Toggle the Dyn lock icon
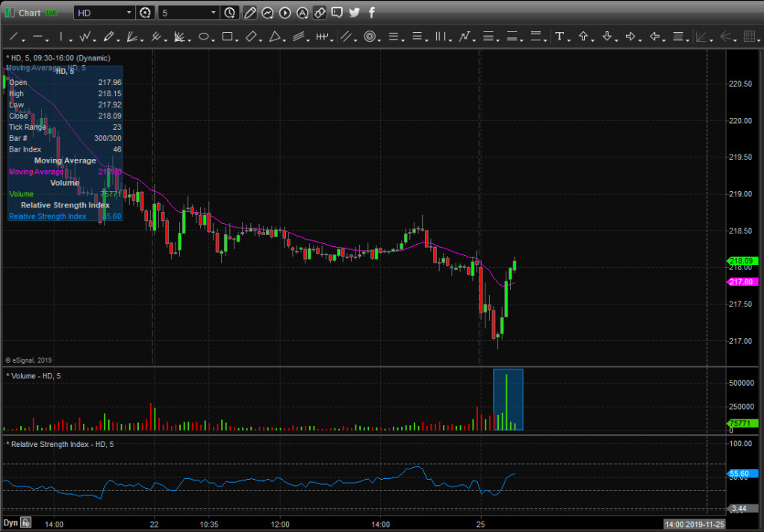The height and width of the screenshot is (532, 764). (x=26, y=523)
